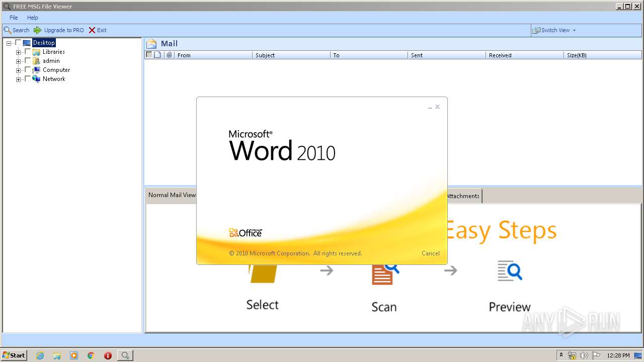Tick the Desktop checkbox in the tree
The height and width of the screenshot is (362, 644).
[x=18, y=43]
